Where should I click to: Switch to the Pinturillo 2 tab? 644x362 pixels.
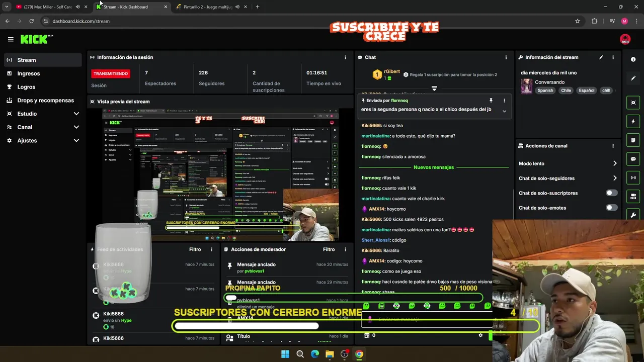pos(206,7)
